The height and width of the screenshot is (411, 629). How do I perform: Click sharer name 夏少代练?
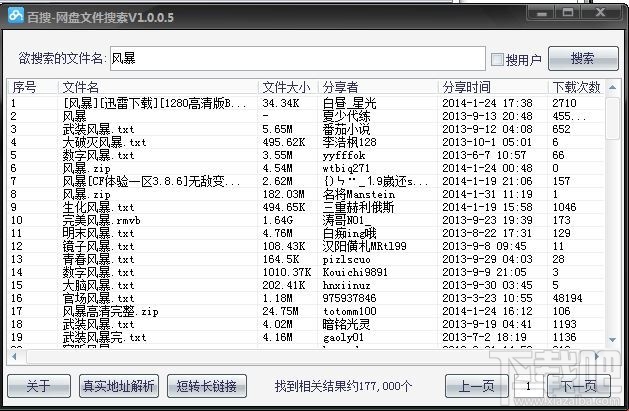pyautogui.click(x=347, y=116)
